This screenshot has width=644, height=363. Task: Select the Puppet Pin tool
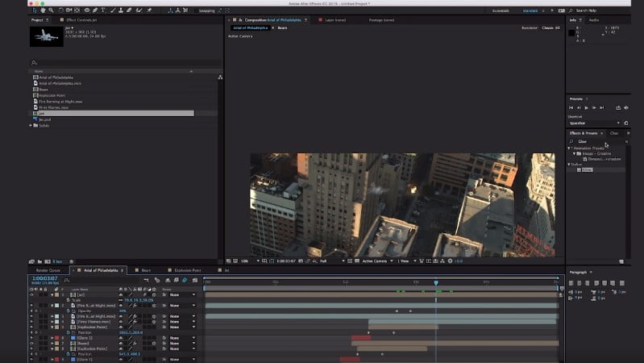point(149,10)
